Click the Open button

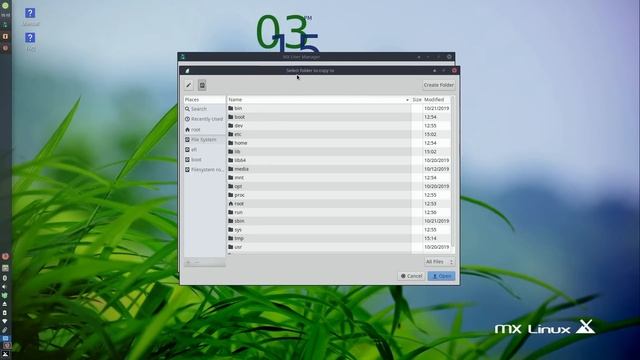point(441,276)
